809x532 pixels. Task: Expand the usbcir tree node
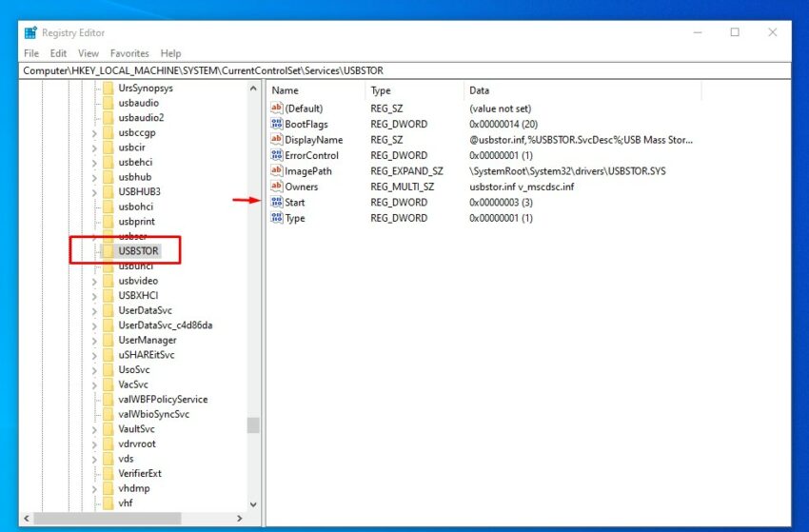tap(94, 148)
